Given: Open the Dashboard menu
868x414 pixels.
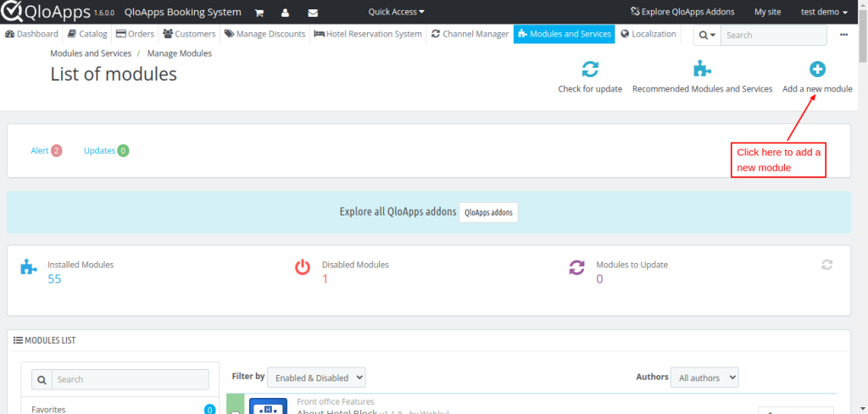Looking at the screenshot, I should click(31, 34).
